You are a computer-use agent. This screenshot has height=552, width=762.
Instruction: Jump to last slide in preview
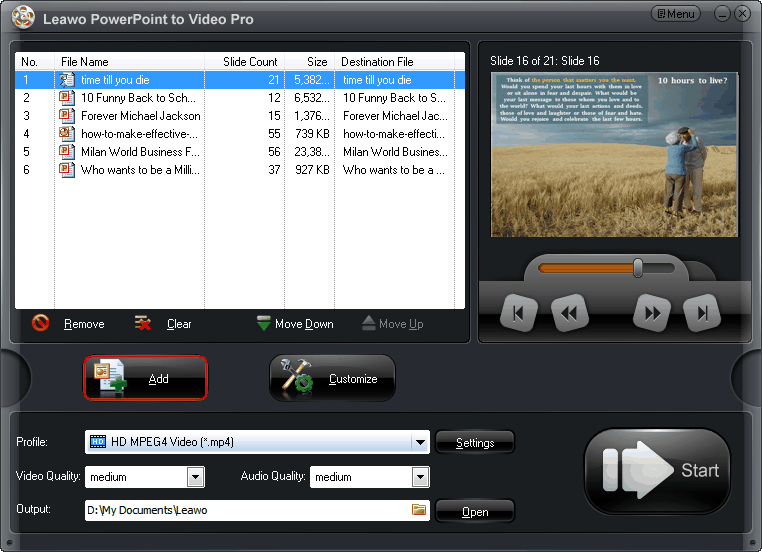click(702, 313)
